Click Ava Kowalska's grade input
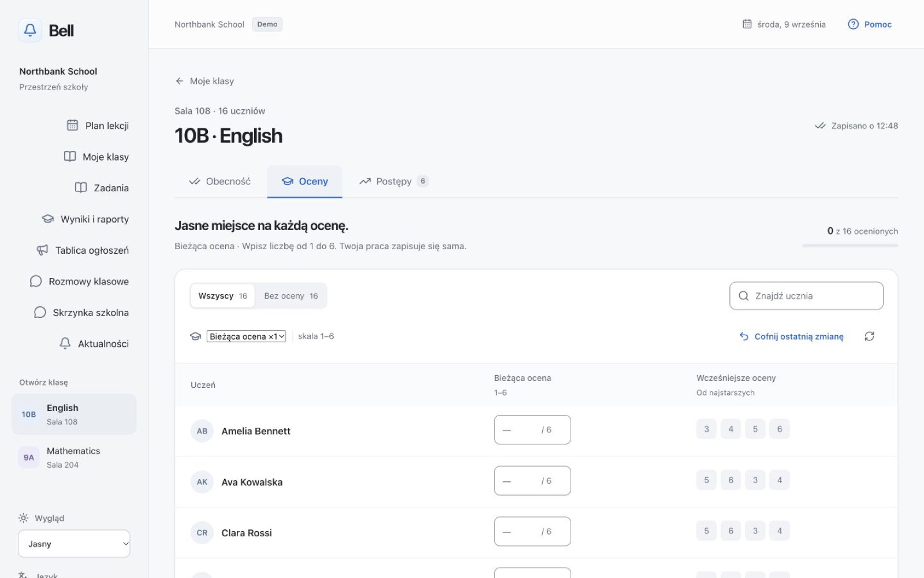 [532, 480]
